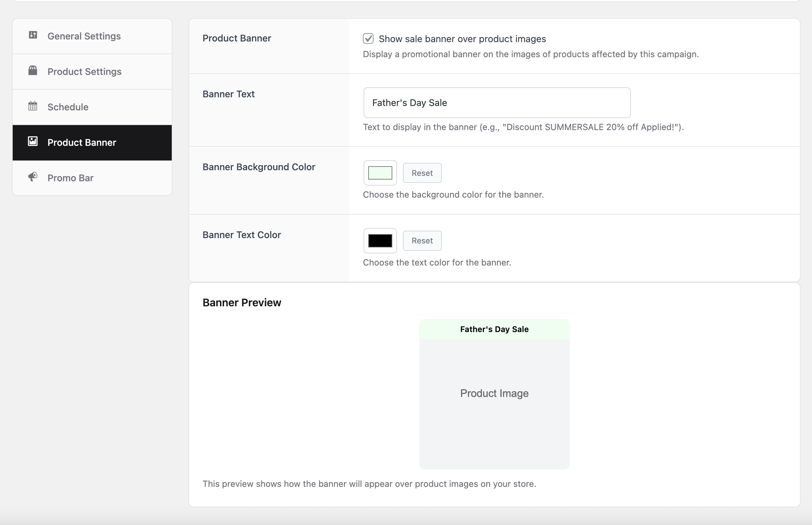
Task: Open the General Settings tab
Action: [92, 36]
